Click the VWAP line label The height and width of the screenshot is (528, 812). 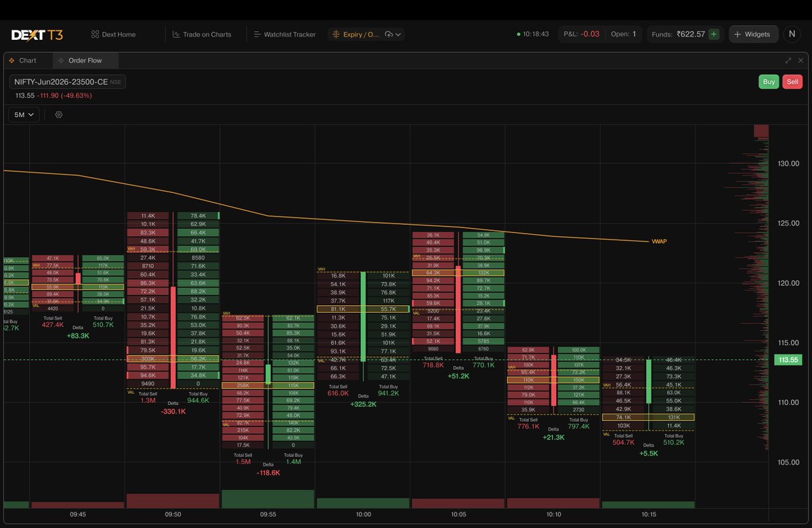(659, 242)
